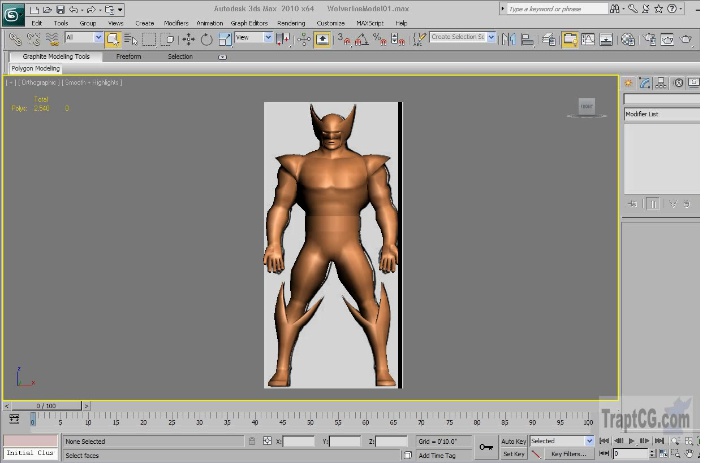724x463 pixels.
Task: Click the Save File floppy icon
Action: [x=60, y=9]
